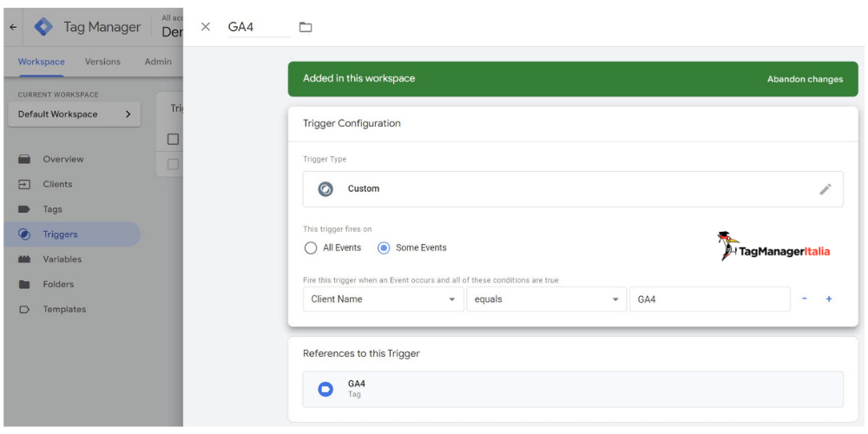This screenshot has width=868, height=434.
Task: Select the All Events radio button
Action: pyautogui.click(x=311, y=247)
